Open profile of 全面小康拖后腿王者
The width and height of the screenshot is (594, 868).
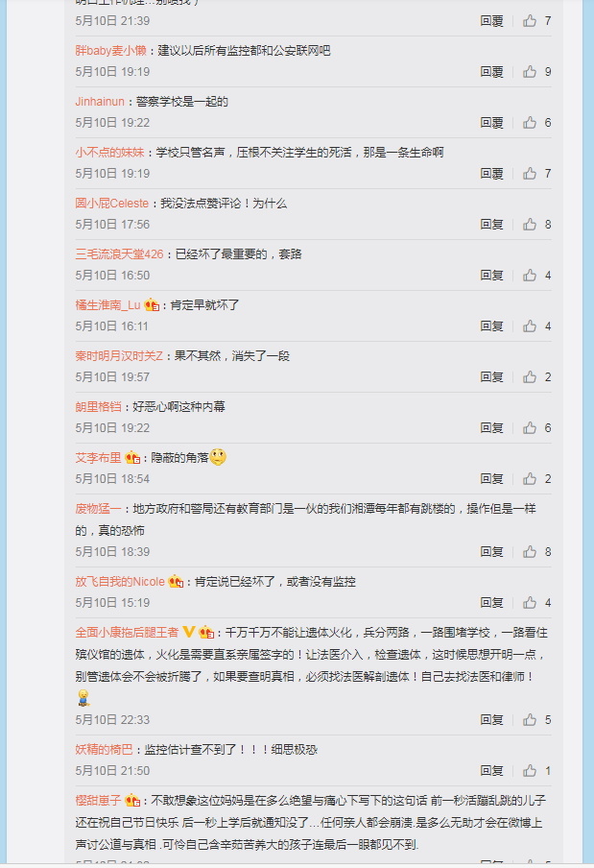[x=127, y=632]
